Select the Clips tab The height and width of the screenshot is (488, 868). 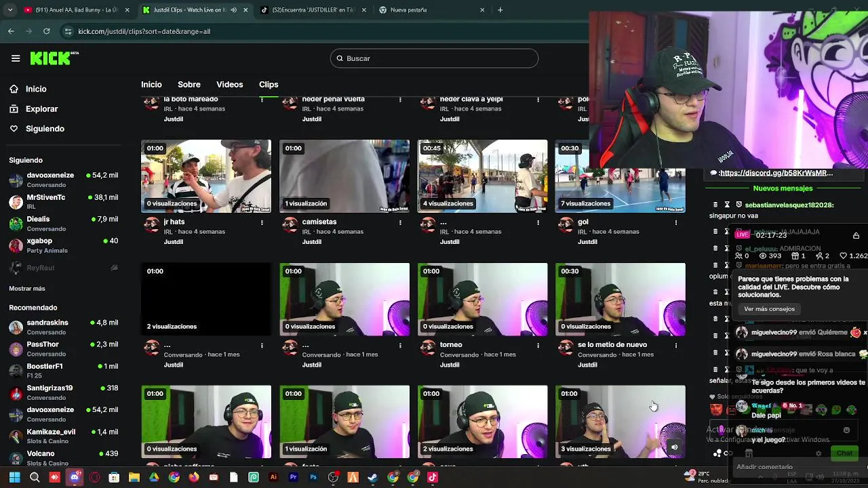[x=269, y=85]
